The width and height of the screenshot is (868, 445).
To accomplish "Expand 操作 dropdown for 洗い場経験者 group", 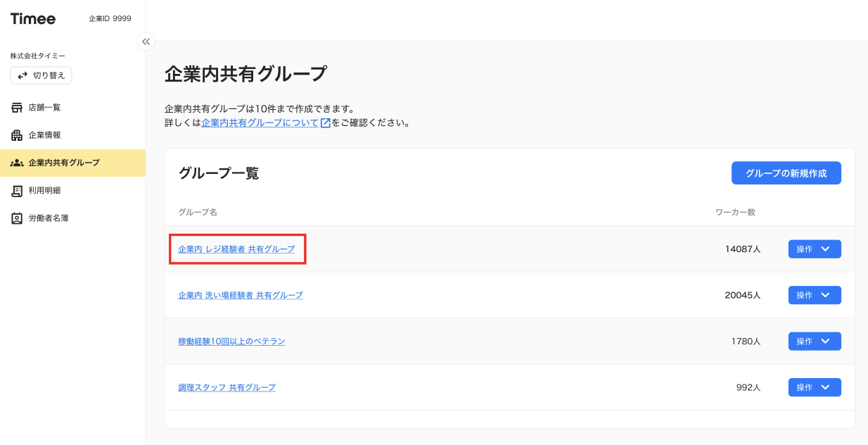I will pyautogui.click(x=815, y=296).
